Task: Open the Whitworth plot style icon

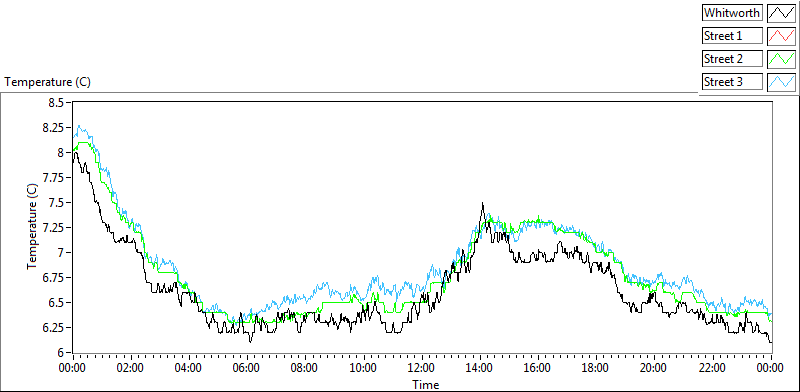Action: tap(781, 13)
